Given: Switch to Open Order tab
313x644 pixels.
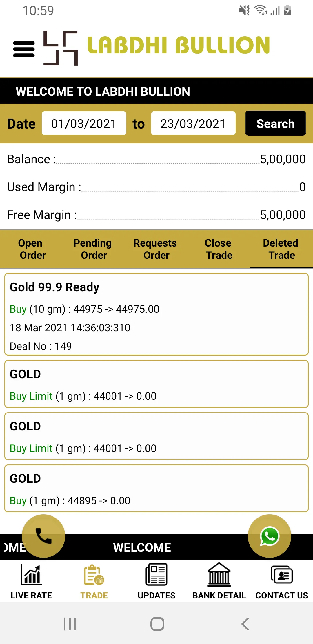Looking at the screenshot, I should click(x=31, y=249).
